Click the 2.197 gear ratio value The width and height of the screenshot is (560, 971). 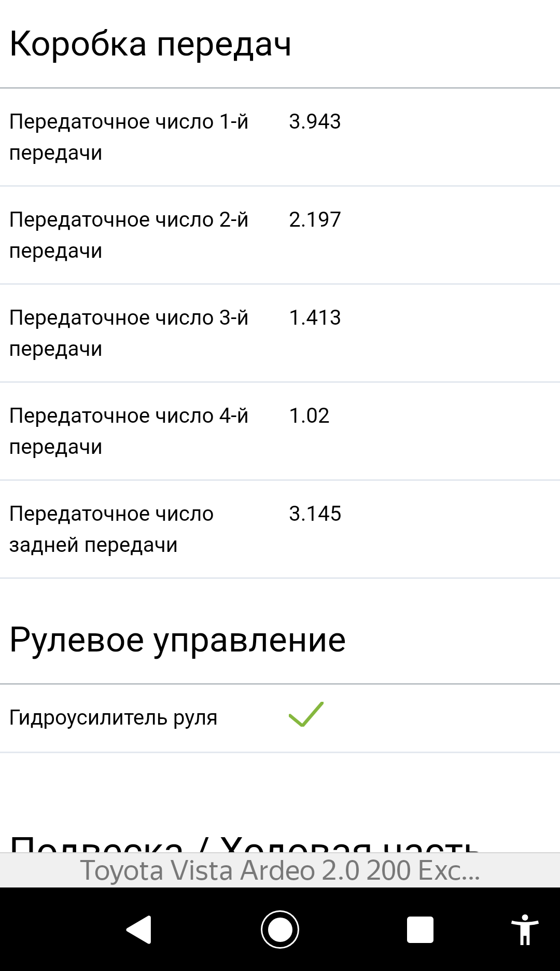coord(315,220)
